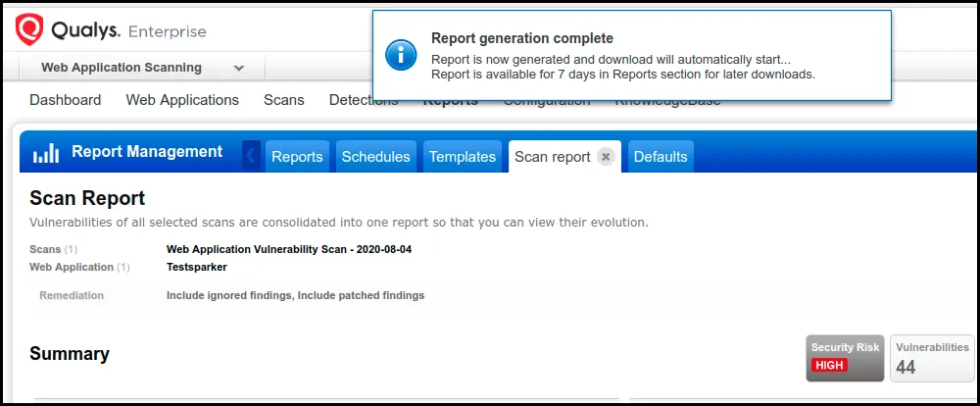Click the Report Management bar chart icon
The image size is (980, 406).
[46, 153]
